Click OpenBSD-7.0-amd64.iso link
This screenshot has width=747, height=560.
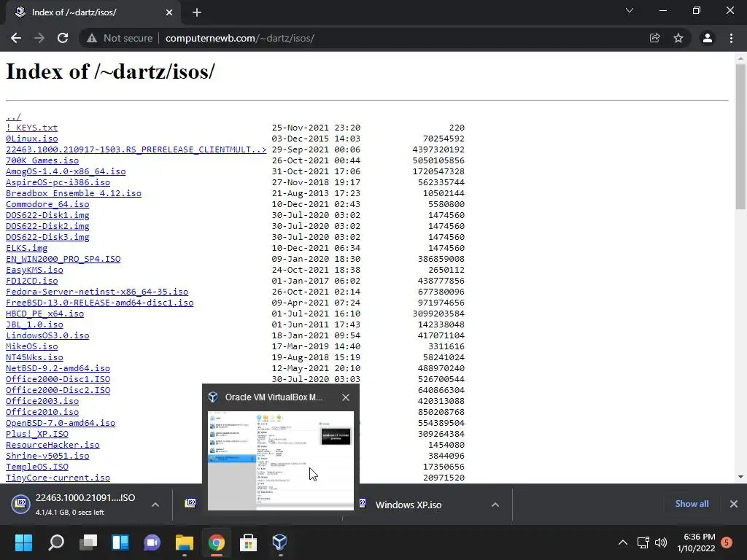(61, 424)
